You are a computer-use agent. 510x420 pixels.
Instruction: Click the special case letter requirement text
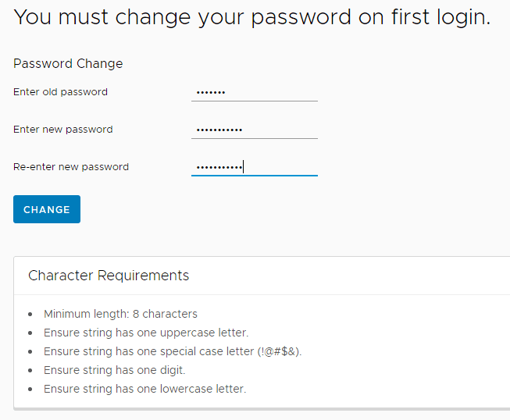pos(173,351)
